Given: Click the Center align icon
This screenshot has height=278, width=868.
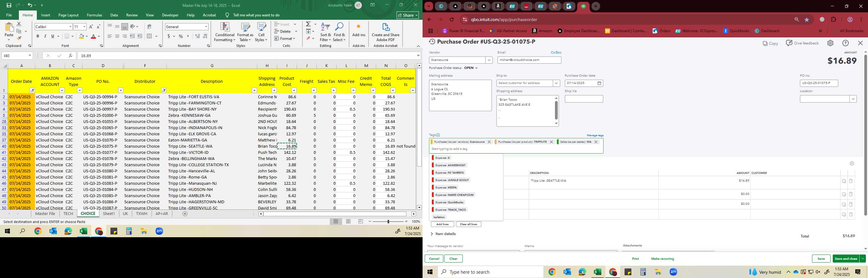Looking at the screenshot, I should pos(117,36).
